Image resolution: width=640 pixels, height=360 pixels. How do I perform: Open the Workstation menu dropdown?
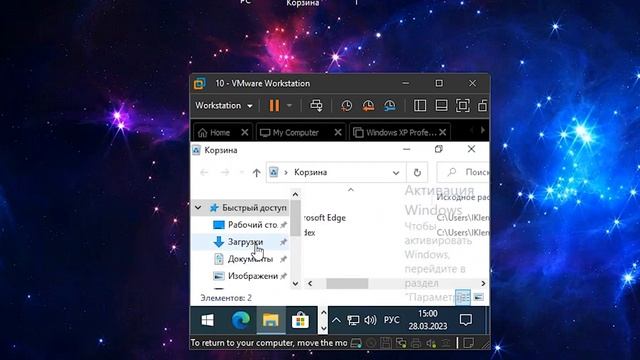[x=224, y=106]
